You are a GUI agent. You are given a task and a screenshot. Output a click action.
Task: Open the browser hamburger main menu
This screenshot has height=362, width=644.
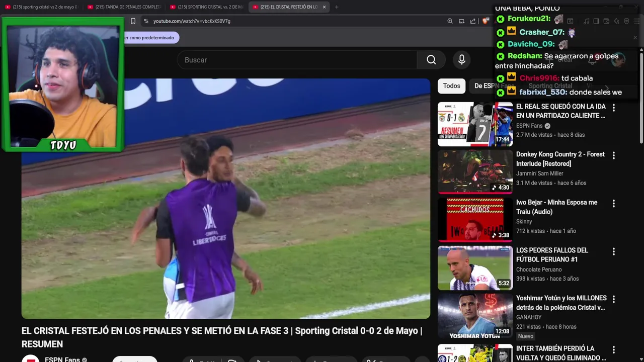(636, 21)
